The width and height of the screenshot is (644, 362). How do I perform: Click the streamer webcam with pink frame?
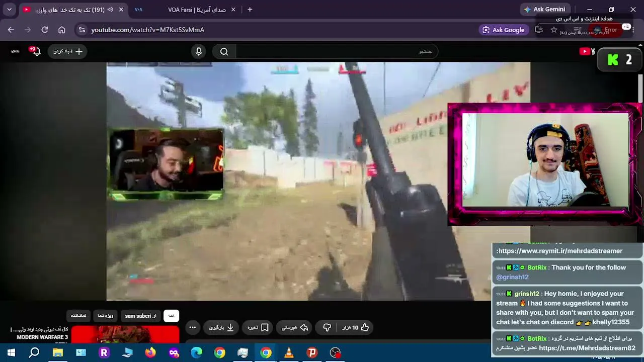pyautogui.click(x=545, y=165)
